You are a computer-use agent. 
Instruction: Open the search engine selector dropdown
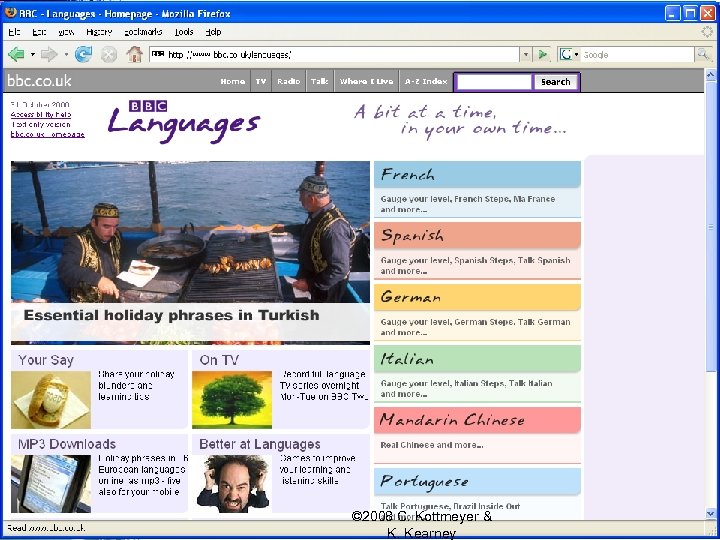pos(576,55)
